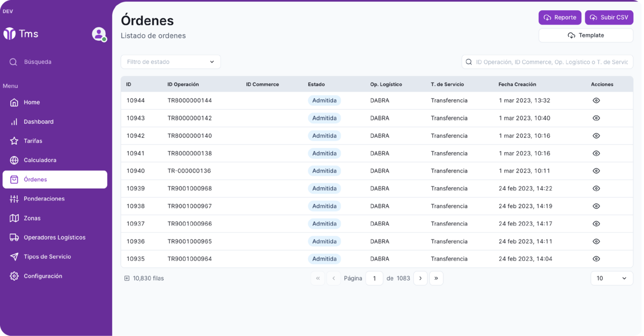644x336 pixels.
Task: Click the Operadores Logísticos truck icon
Action: [14, 237]
